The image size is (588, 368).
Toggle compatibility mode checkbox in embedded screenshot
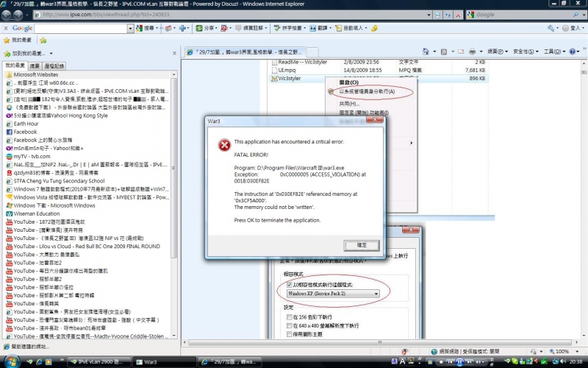pos(289,284)
